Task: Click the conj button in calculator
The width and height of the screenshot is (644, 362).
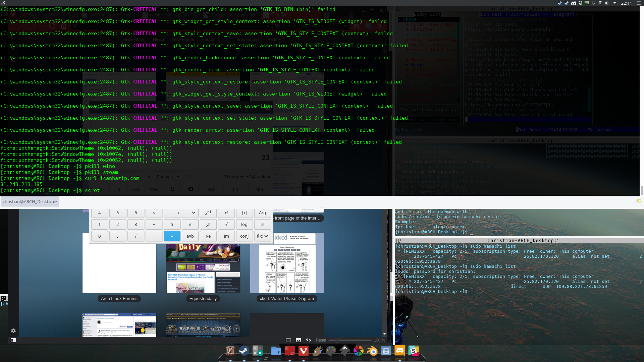Action: pos(244,236)
